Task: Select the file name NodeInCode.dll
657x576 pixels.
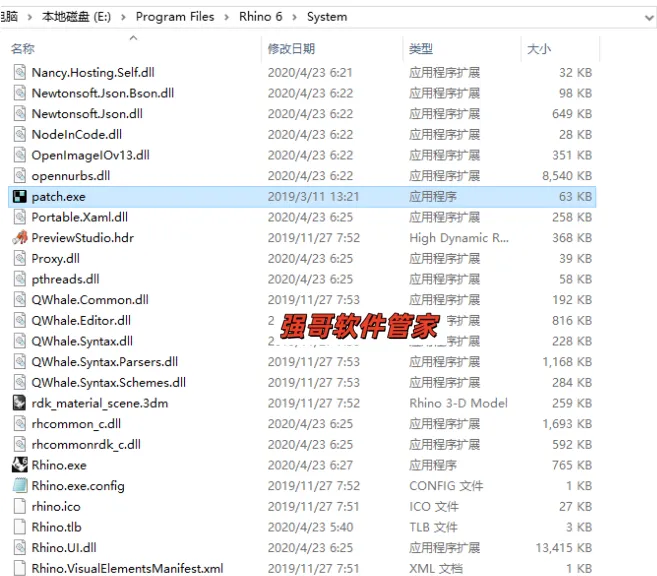Action: tap(77, 134)
